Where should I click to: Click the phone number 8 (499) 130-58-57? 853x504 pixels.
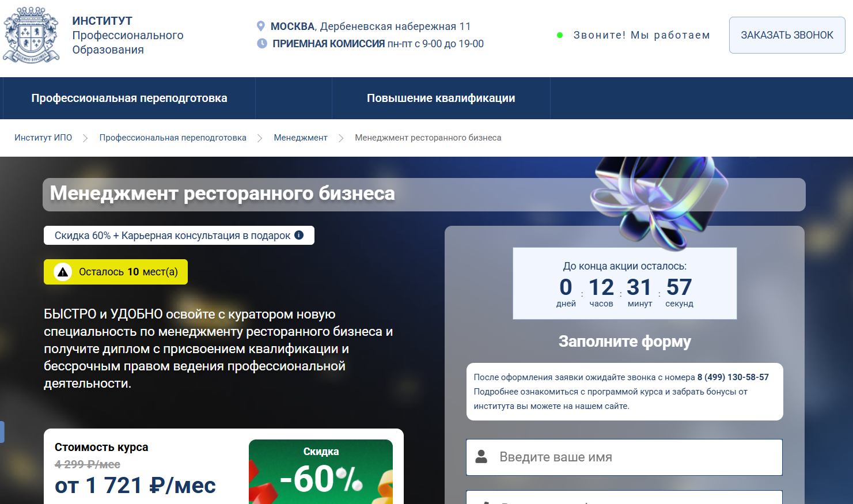pos(733,377)
